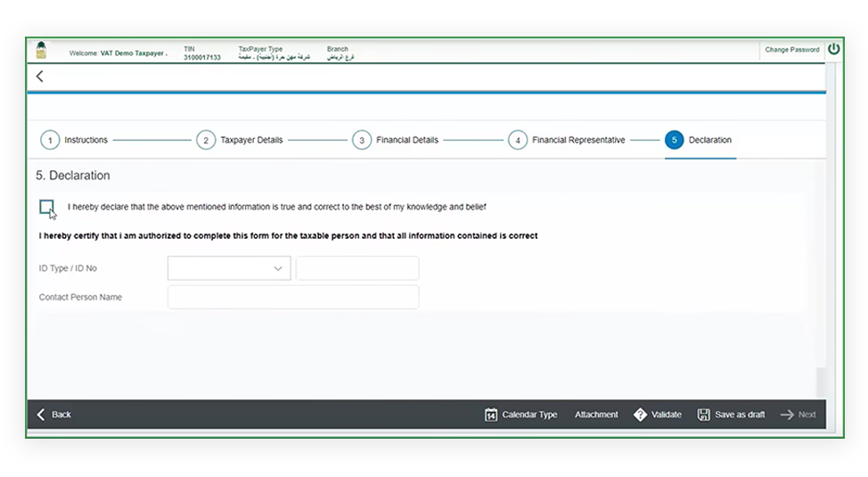Click the Calendar Type calendar icon
The height and width of the screenshot is (477, 868).
(x=491, y=415)
